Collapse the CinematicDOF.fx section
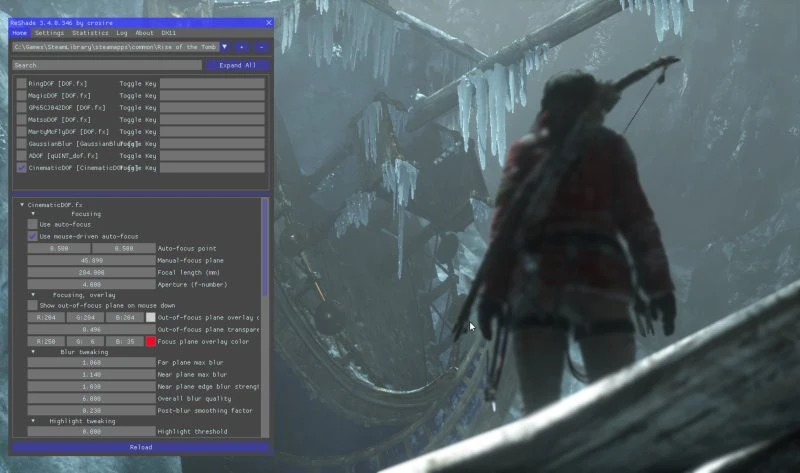800x473 pixels. pos(22,205)
